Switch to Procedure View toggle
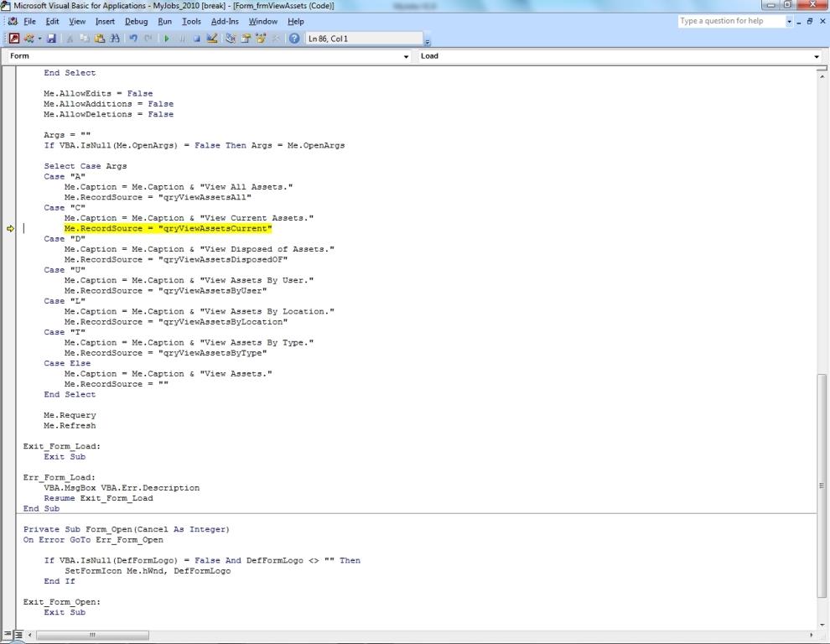This screenshot has width=830, height=644. (x=8, y=635)
